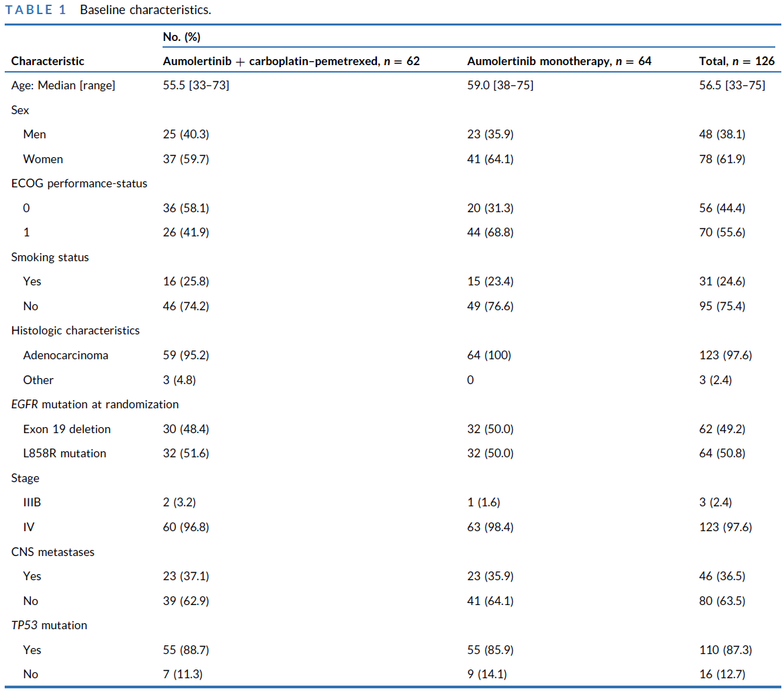Click the 'Aumolertinib monotherapy, n = 64' column header
This screenshot has width=784, height=691.
(x=559, y=61)
